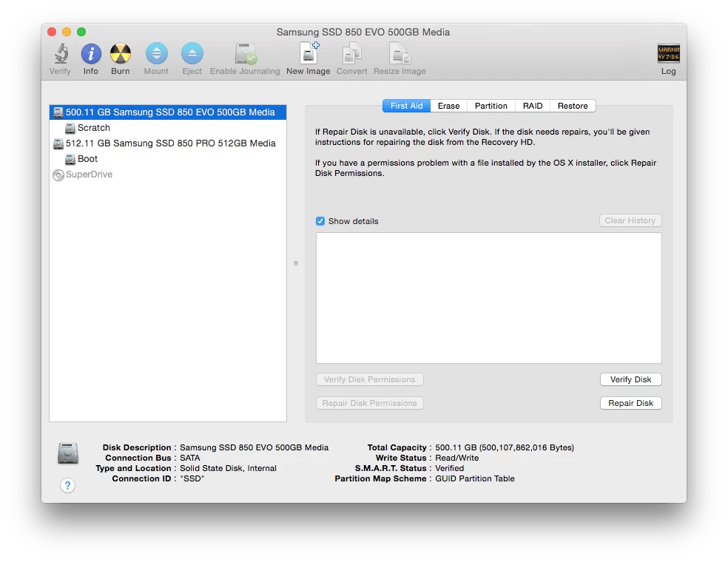Screen dimensions: 728x562
Task: Zoom the window with the green button
Action: pos(81,32)
